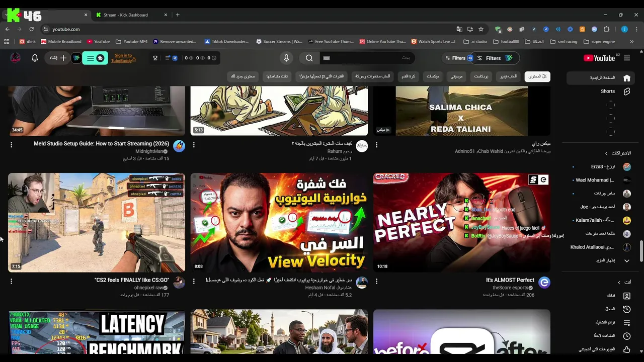The height and width of the screenshot is (362, 644).
Task: Open Hesham Nofal channel avatar
Action: (362, 283)
